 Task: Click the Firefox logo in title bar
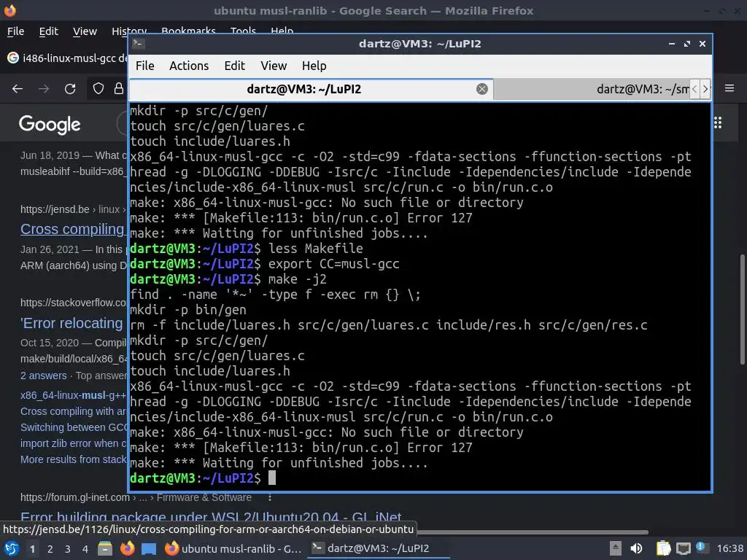(x=10, y=10)
